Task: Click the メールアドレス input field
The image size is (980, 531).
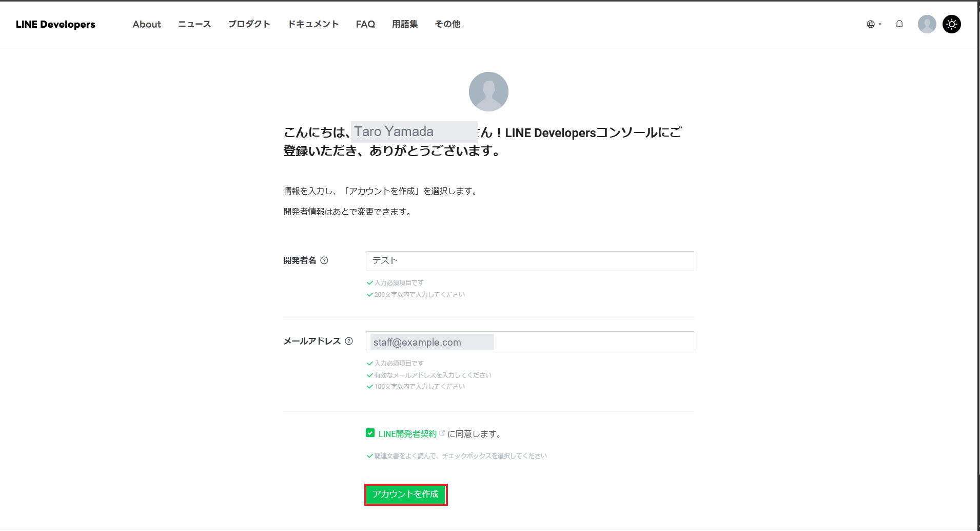Action: click(530, 342)
